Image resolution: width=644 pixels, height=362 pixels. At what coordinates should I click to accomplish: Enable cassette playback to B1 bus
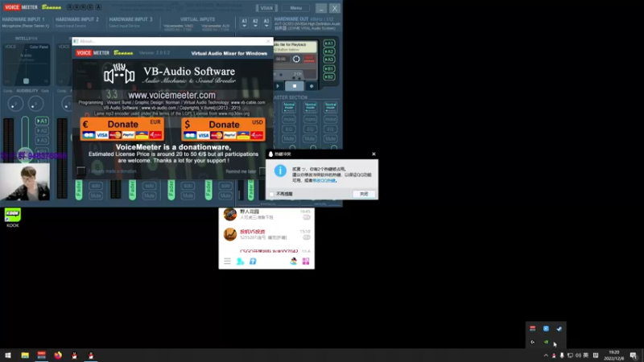tap(329, 68)
